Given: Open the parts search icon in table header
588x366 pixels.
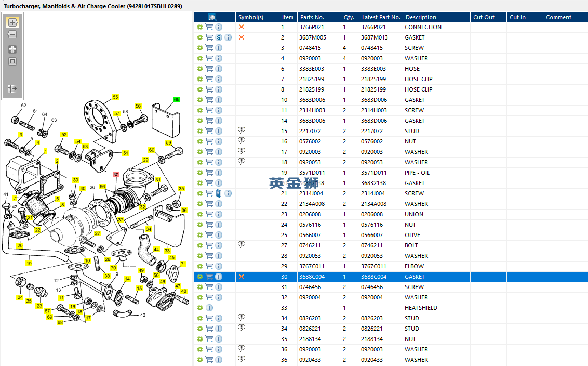Looking at the screenshot, I should pyautogui.click(x=212, y=17).
